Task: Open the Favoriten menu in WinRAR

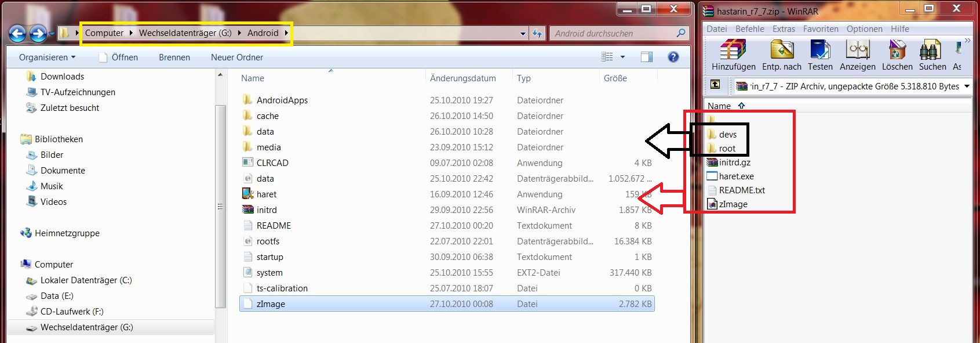Action: point(821,29)
